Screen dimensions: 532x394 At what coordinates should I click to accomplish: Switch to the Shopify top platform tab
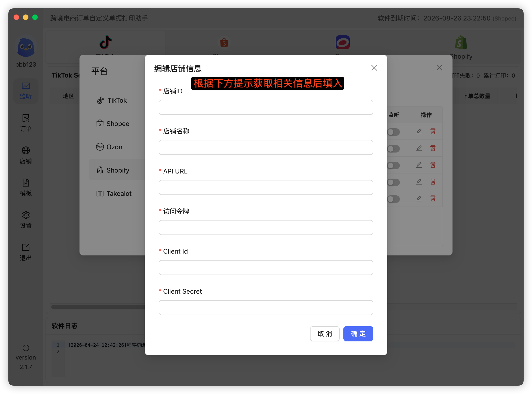pyautogui.click(x=461, y=47)
